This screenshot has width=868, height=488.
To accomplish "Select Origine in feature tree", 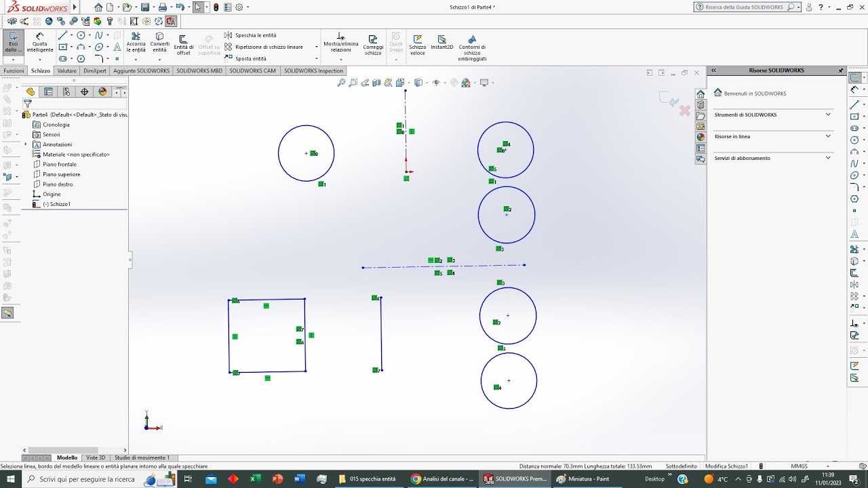I will pos(52,195).
